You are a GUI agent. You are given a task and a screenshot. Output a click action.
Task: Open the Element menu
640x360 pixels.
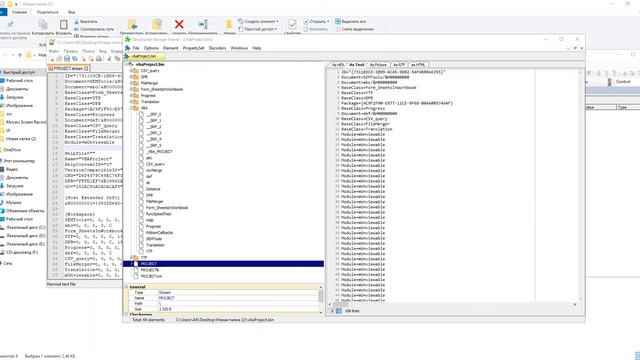pos(171,48)
